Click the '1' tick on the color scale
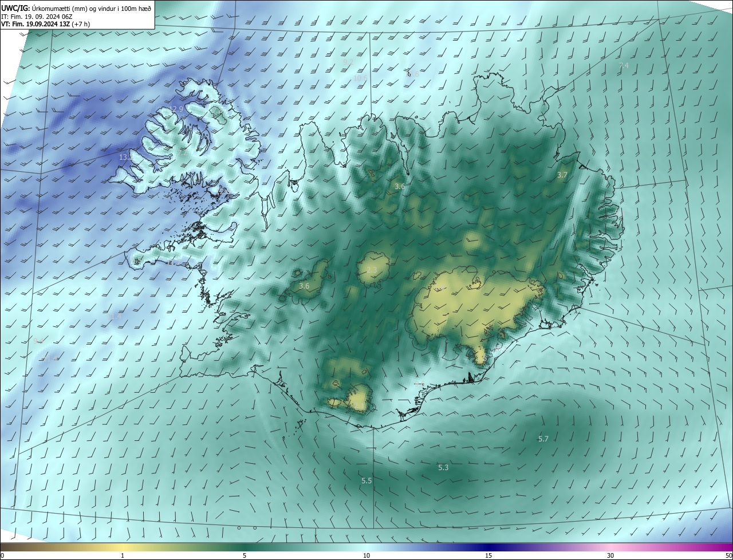Image resolution: width=733 pixels, height=560 pixels. click(123, 555)
